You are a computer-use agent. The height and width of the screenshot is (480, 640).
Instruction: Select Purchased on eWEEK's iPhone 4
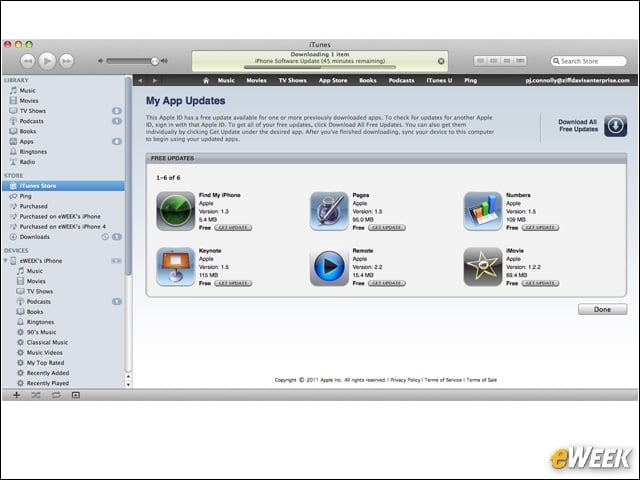click(x=63, y=227)
